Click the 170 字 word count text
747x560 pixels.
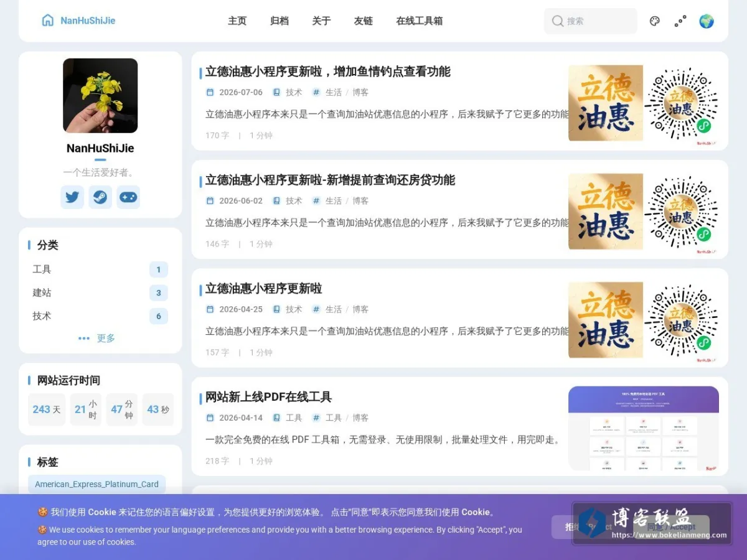coord(217,136)
